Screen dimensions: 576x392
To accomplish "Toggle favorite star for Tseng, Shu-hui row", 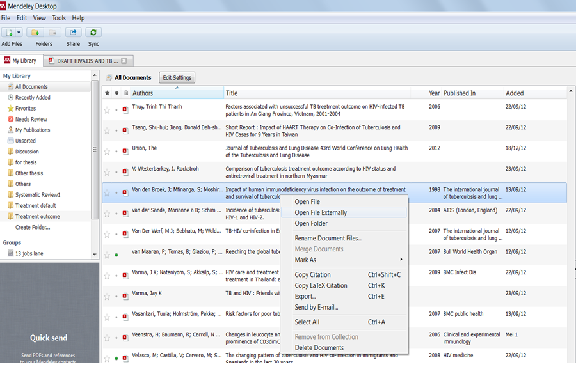I will pos(107,130).
